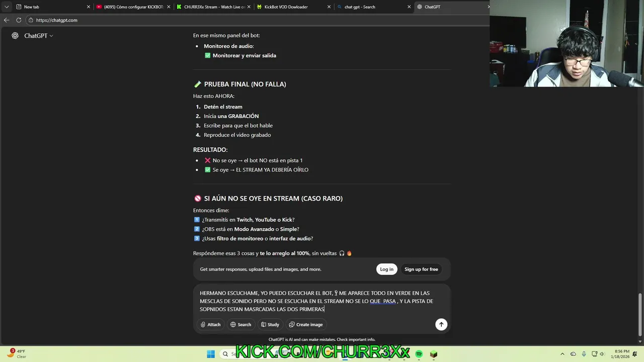Click the Create image button
The width and height of the screenshot is (644, 362).
(x=305, y=324)
